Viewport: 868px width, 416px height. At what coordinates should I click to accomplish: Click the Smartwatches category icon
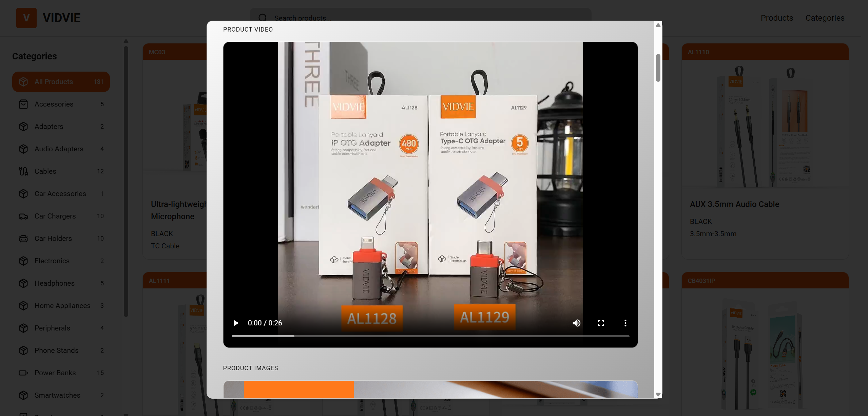pos(23,395)
